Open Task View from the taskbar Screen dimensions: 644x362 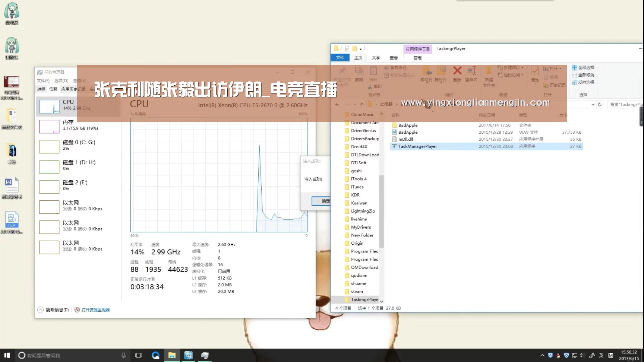click(139, 355)
